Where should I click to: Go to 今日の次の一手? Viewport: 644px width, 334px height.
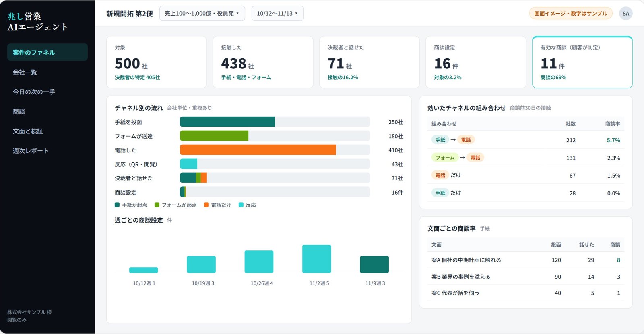point(47,92)
